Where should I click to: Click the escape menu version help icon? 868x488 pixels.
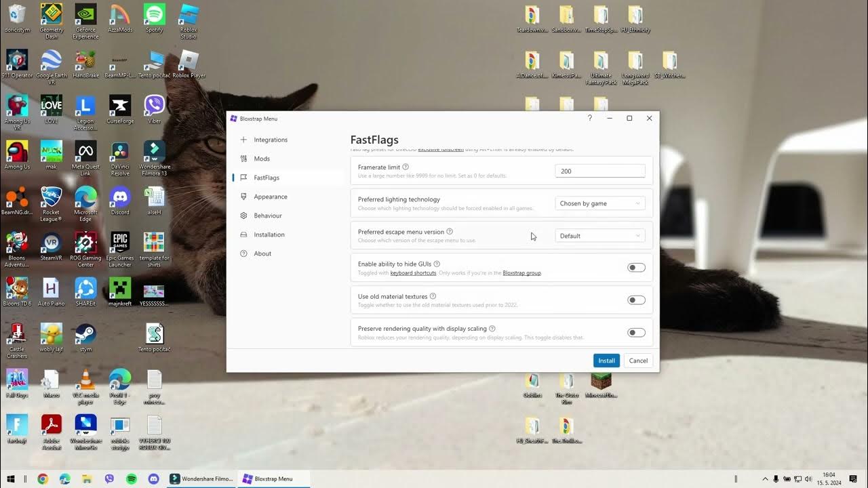click(450, 232)
